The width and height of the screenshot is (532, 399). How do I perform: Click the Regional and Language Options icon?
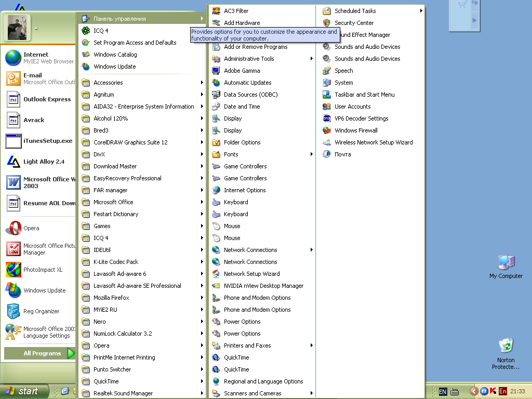click(x=216, y=381)
